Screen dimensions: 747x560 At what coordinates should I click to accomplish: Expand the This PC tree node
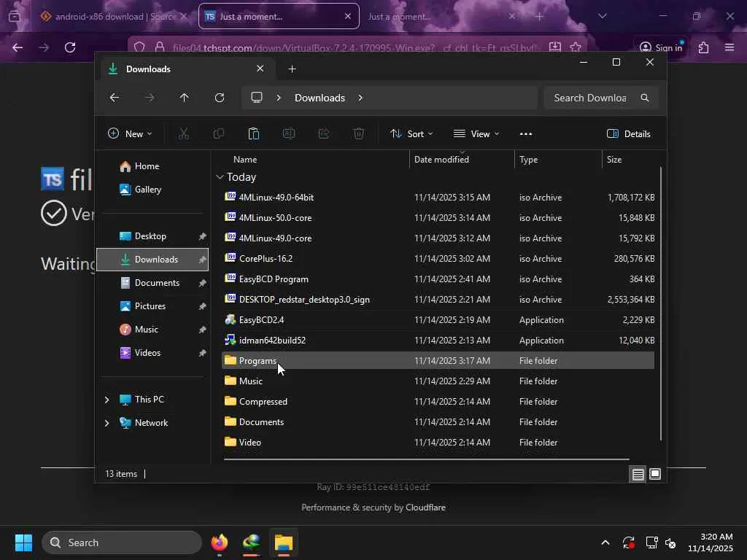pos(107,400)
